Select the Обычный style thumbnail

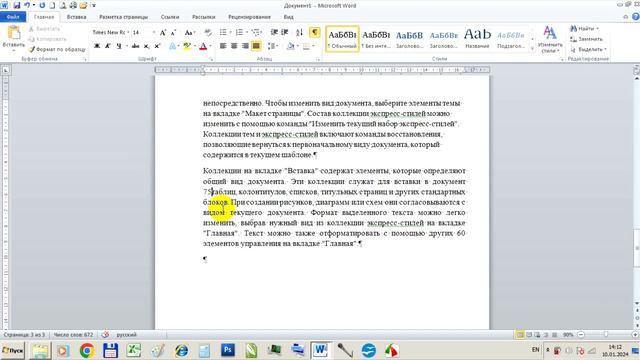(x=342, y=39)
